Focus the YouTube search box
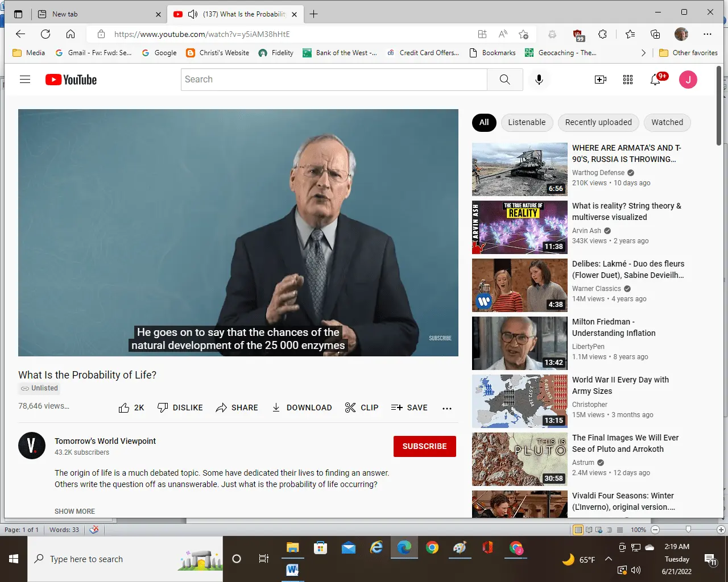728x582 pixels. pyautogui.click(x=334, y=80)
